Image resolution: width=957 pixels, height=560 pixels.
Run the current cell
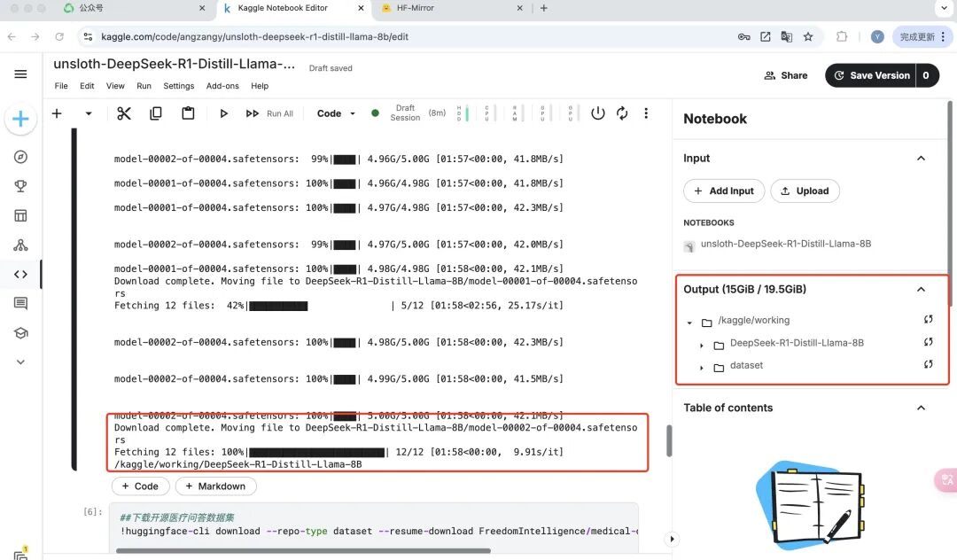click(x=223, y=113)
